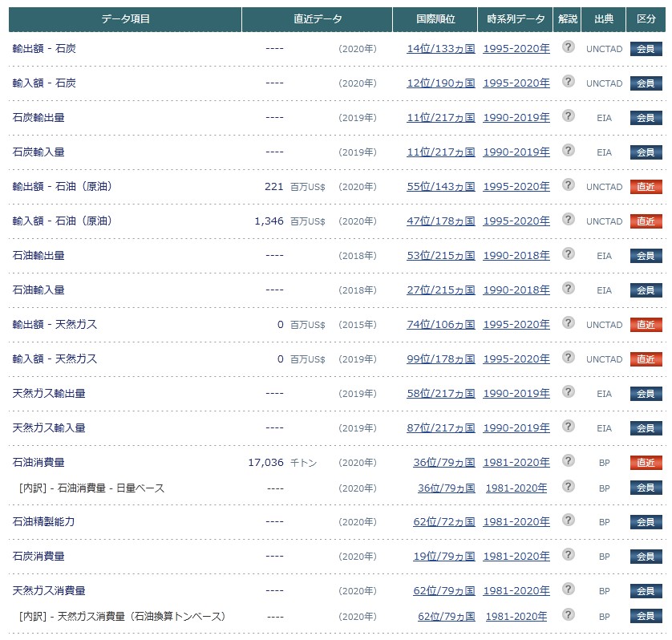The image size is (672, 640).
Task: Click help icon for 輸出額 - 石炭 row
Action: (x=568, y=47)
